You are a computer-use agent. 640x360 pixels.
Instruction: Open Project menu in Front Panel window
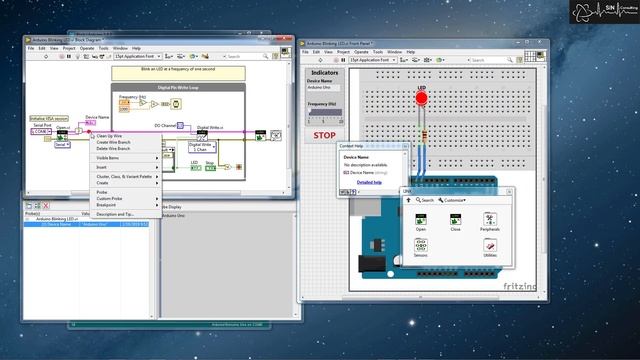[x=343, y=52]
